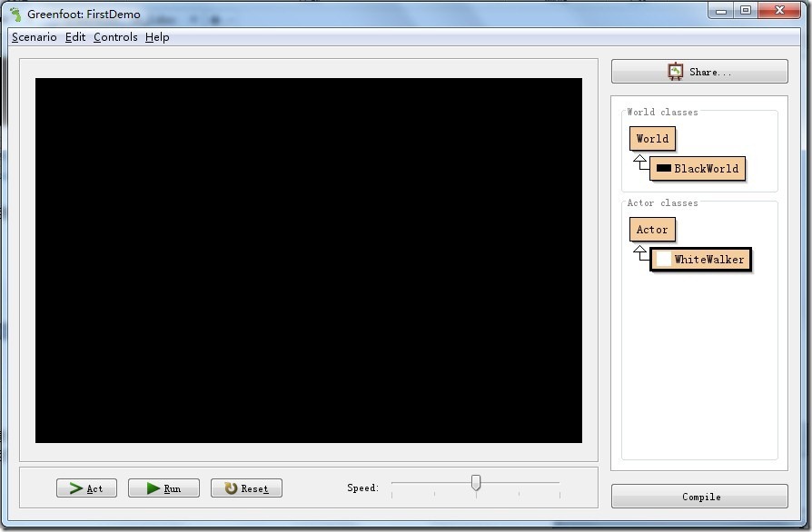Open the Edit menu
The image size is (812, 532).
[x=75, y=37]
